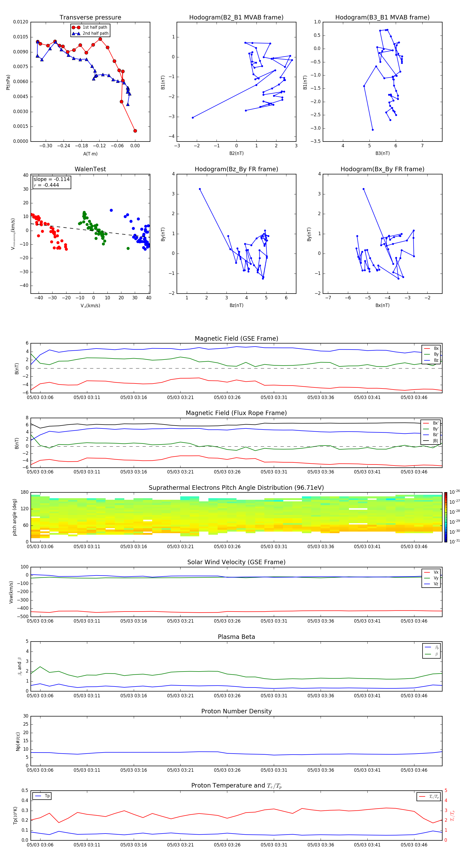The width and height of the screenshot is (473, 868).
Task: Click the "Proton Temperature and Te/Tp" title
Action: (x=236, y=786)
